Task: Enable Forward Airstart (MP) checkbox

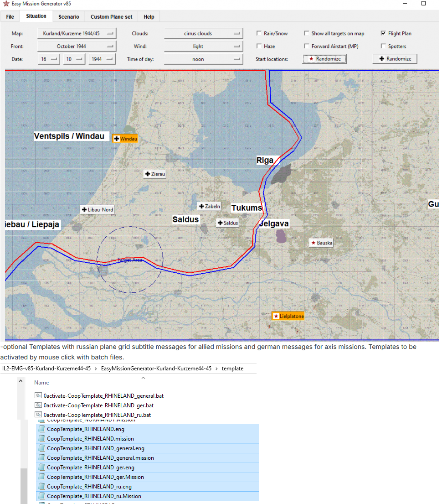Action: pos(307,46)
